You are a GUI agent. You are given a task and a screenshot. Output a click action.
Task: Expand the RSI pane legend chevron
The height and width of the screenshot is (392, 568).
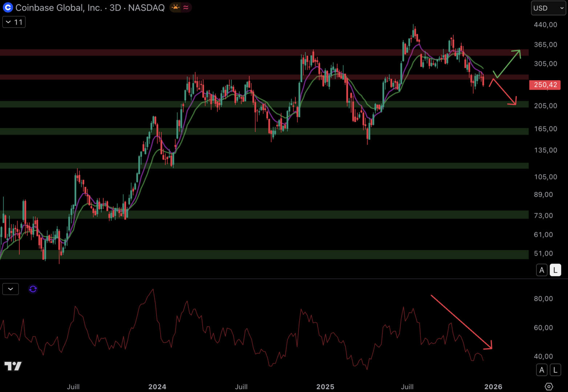11,289
